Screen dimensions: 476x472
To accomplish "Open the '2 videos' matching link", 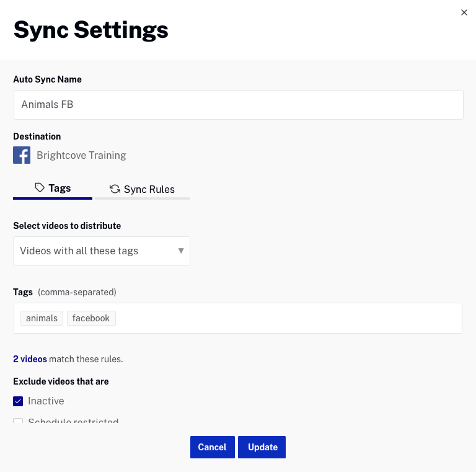I will [30, 359].
